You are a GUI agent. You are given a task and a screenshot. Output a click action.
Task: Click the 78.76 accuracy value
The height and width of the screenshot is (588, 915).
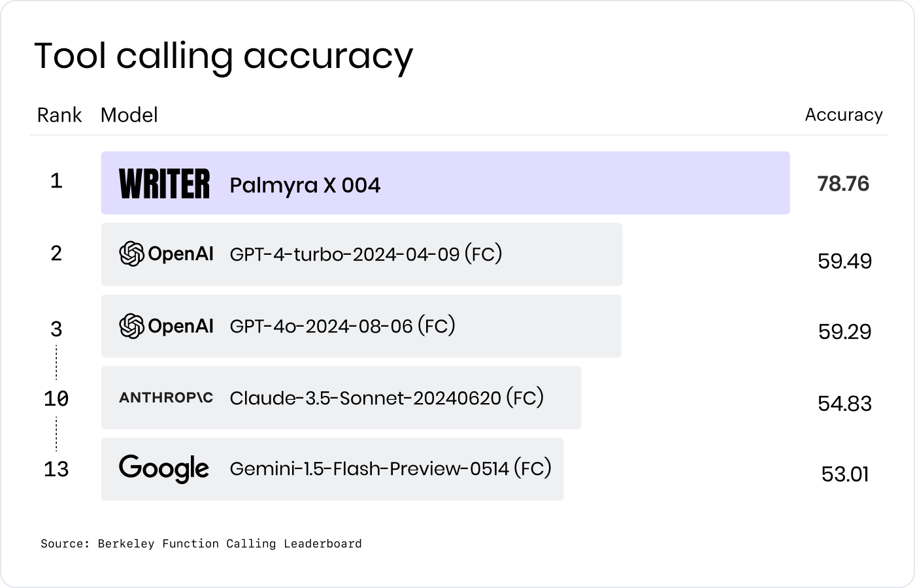pyautogui.click(x=844, y=184)
